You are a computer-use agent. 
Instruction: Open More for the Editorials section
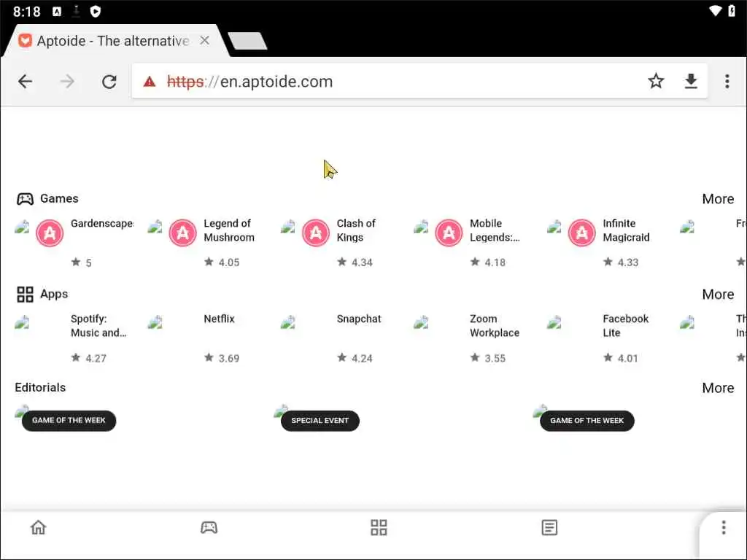[x=718, y=388]
